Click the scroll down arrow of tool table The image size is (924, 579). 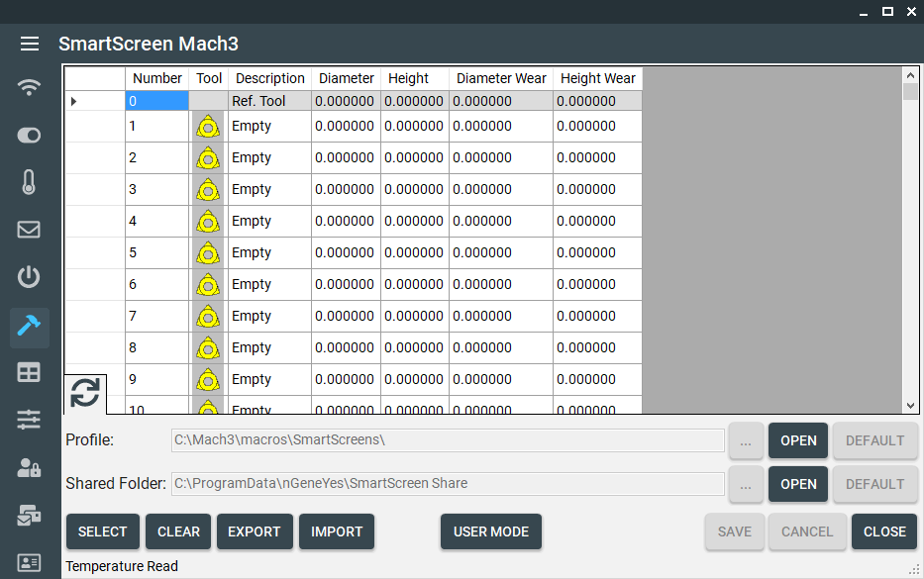tap(911, 406)
